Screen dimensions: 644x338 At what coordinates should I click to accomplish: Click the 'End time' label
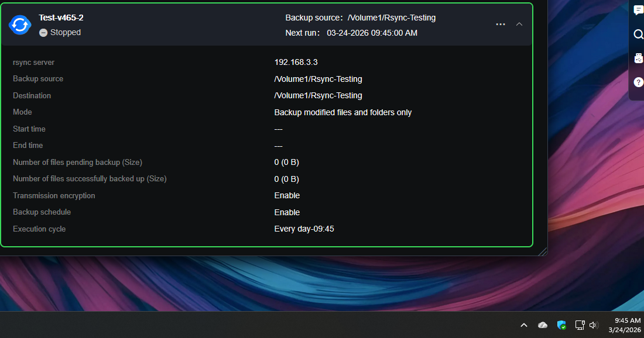click(28, 145)
